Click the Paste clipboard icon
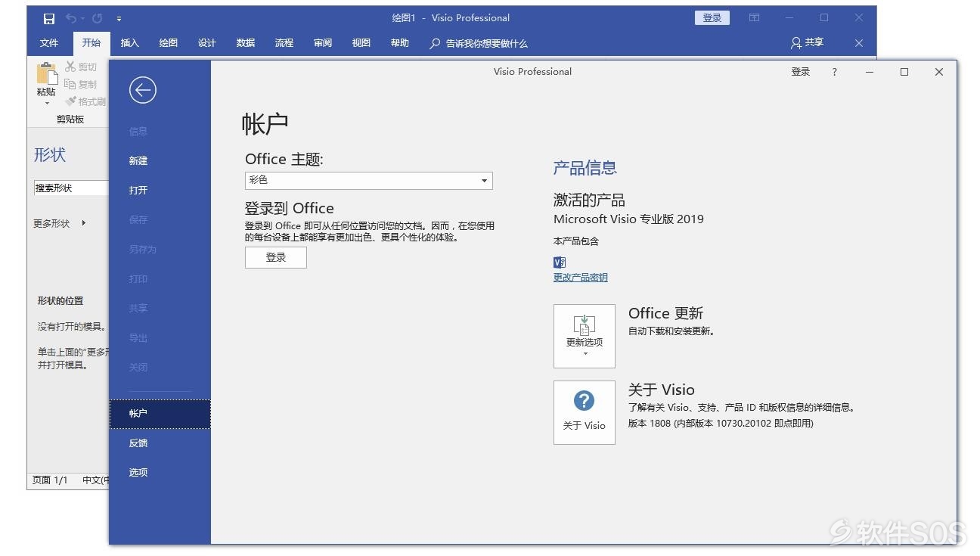This screenshot has width=980, height=556. 47,74
